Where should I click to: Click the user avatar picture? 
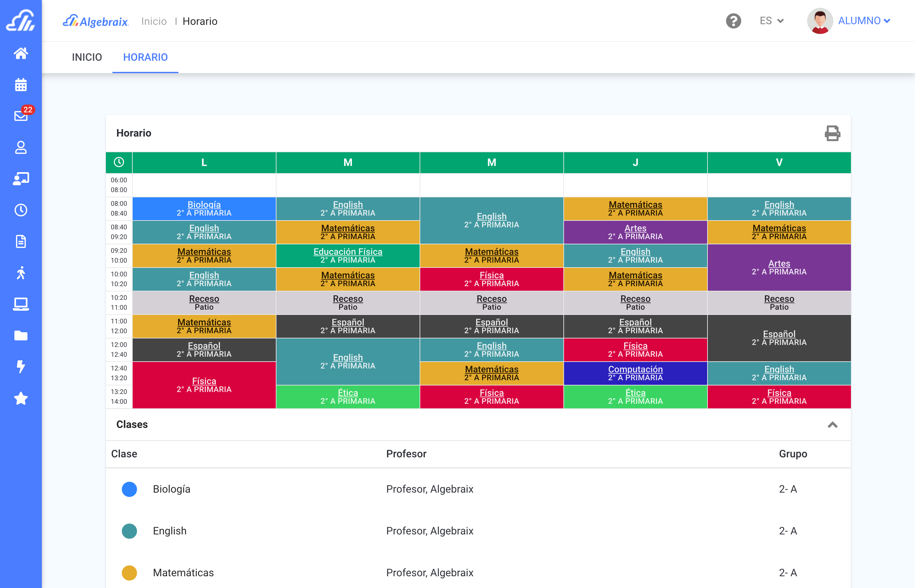pyautogui.click(x=820, y=21)
